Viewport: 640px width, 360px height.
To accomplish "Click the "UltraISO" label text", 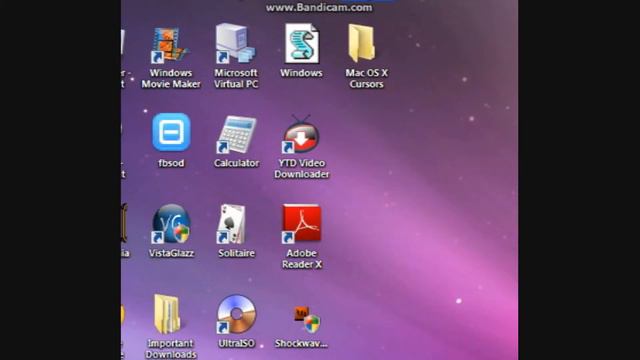I will click(236, 344).
